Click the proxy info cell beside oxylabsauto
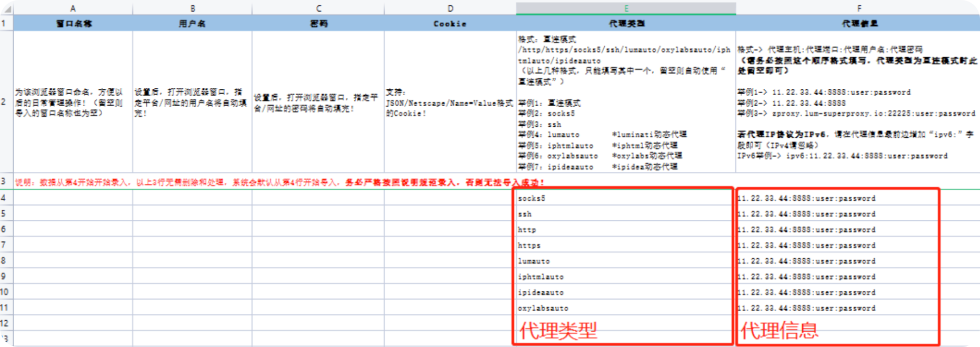 click(858, 308)
